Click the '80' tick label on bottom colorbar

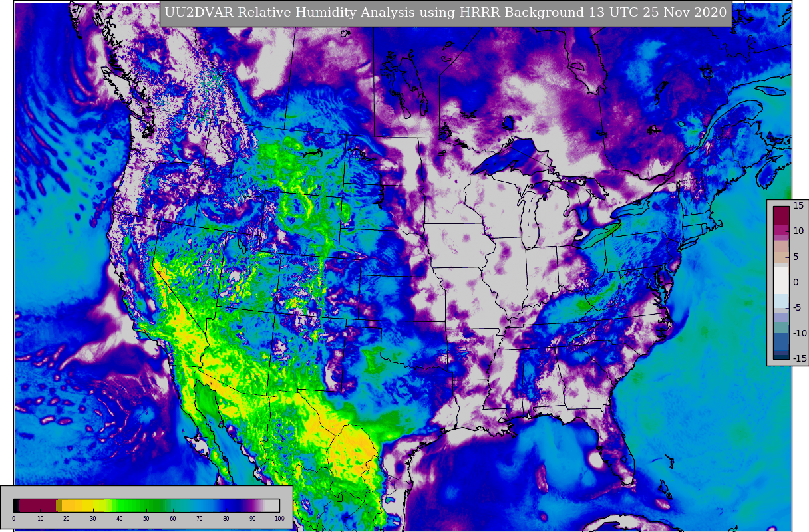[x=226, y=519]
